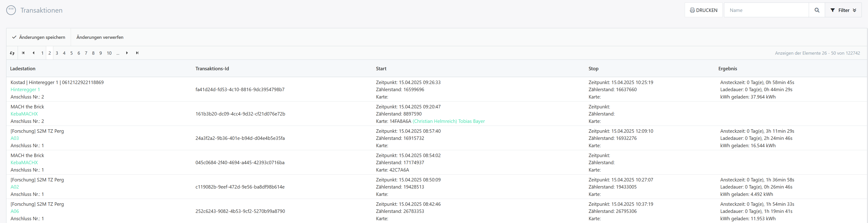Open page 4 of the pager
868x223 pixels.
(64, 53)
